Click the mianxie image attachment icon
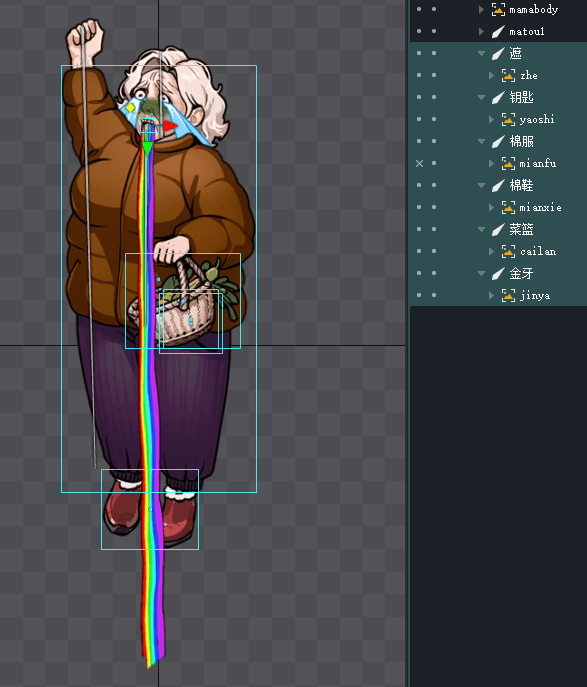The width and height of the screenshot is (587, 687). tap(508, 207)
